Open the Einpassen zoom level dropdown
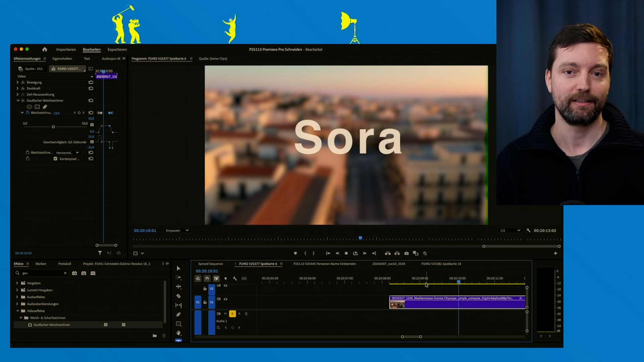 tap(177, 231)
